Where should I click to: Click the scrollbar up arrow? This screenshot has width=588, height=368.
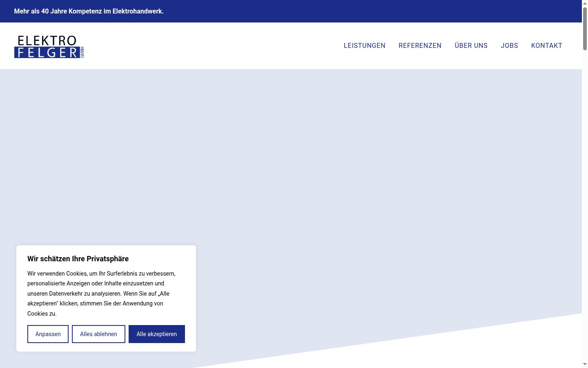click(x=585, y=3)
